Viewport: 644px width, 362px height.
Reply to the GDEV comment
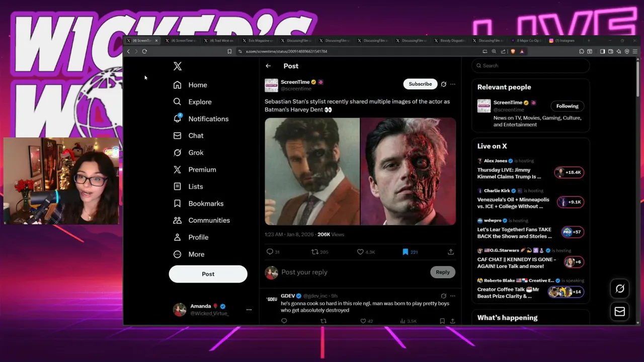click(284, 321)
